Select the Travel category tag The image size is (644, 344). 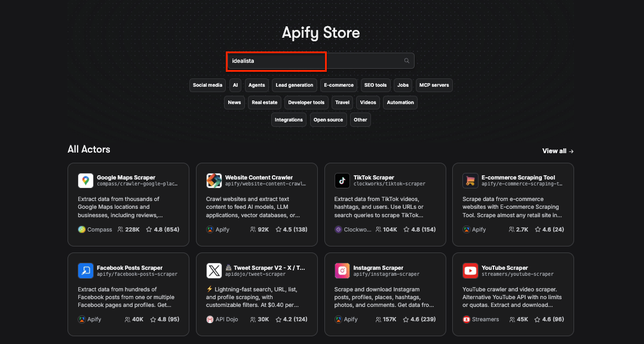point(342,102)
